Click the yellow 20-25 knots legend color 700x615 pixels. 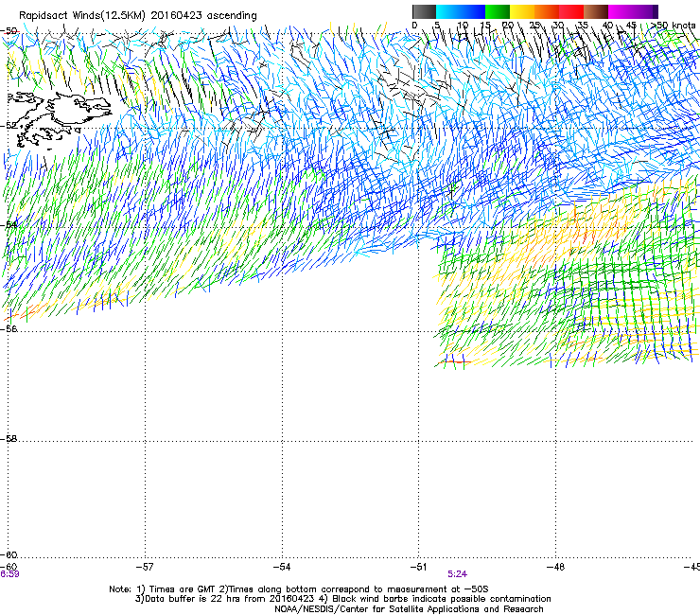click(522, 11)
